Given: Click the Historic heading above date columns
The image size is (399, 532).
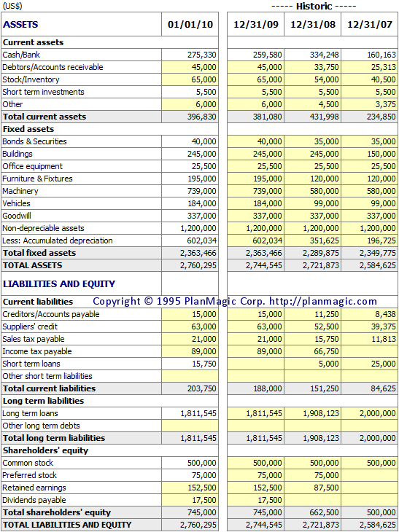Looking at the screenshot, I should (314, 6).
